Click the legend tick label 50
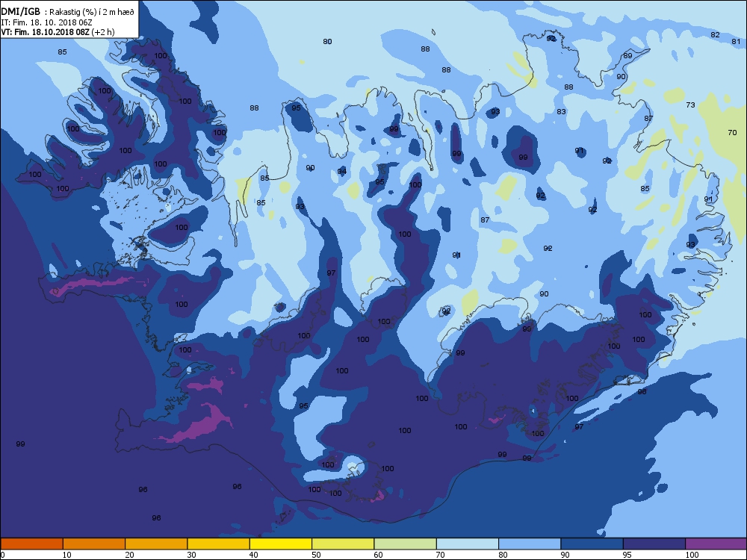Viewport: 747px width, 560px height. point(316,555)
